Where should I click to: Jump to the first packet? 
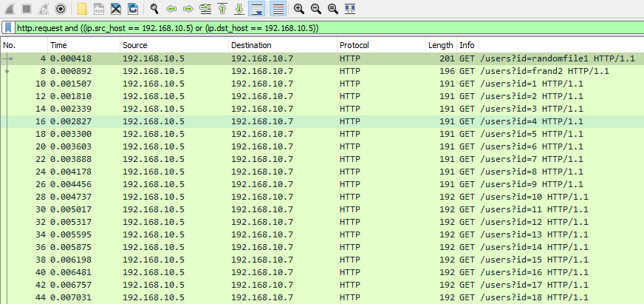tap(222, 9)
